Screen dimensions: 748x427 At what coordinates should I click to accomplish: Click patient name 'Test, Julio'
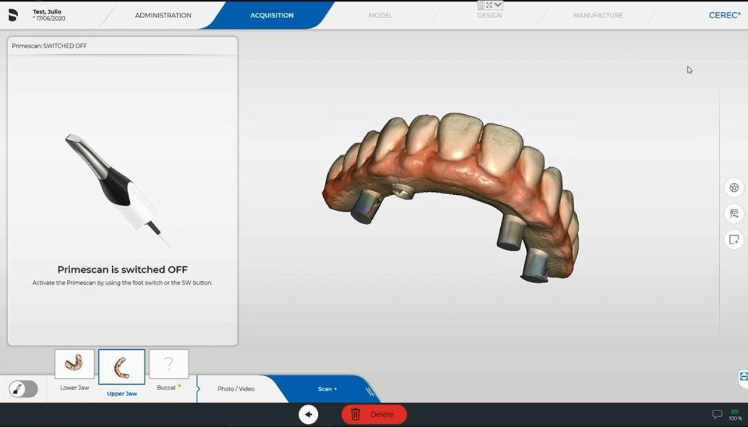tap(47, 11)
